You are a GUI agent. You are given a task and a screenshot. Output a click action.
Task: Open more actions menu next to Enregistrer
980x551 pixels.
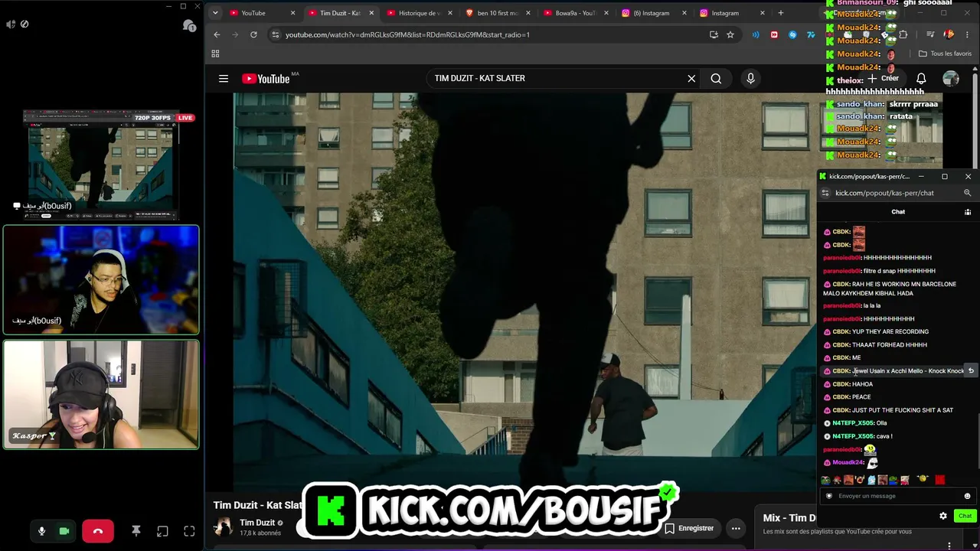click(736, 528)
